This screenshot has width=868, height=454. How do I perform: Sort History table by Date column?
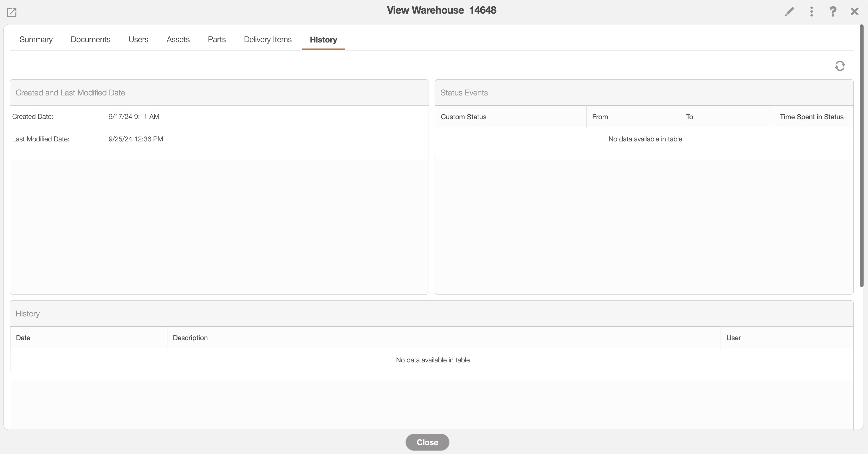coord(23,338)
